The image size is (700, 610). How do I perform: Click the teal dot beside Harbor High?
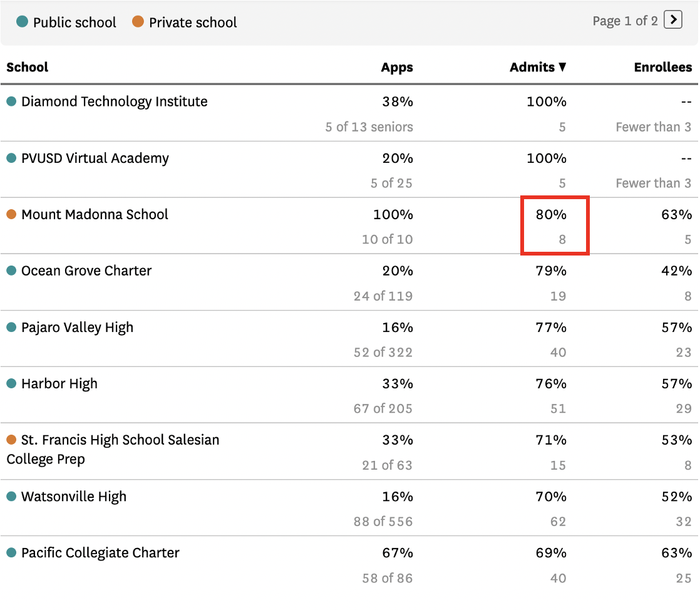pyautogui.click(x=12, y=383)
